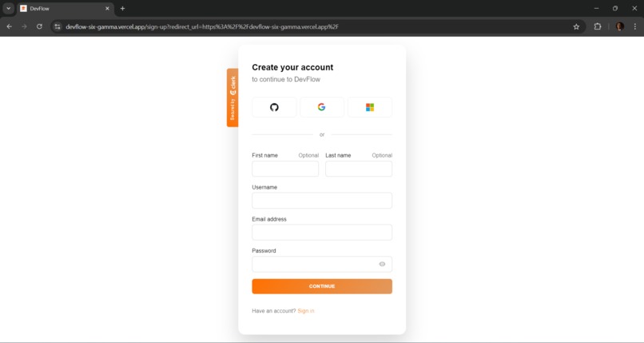Sign up with Google icon button
644x343 pixels.
click(x=321, y=107)
